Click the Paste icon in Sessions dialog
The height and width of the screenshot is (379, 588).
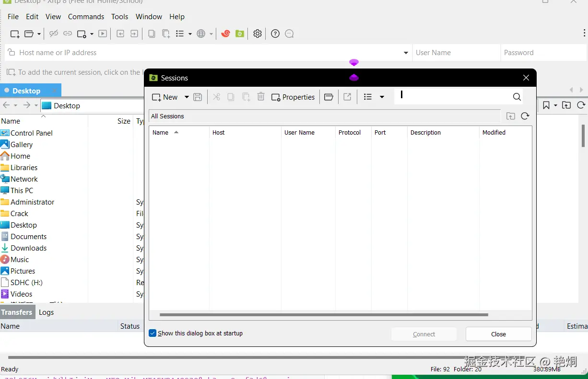click(246, 97)
